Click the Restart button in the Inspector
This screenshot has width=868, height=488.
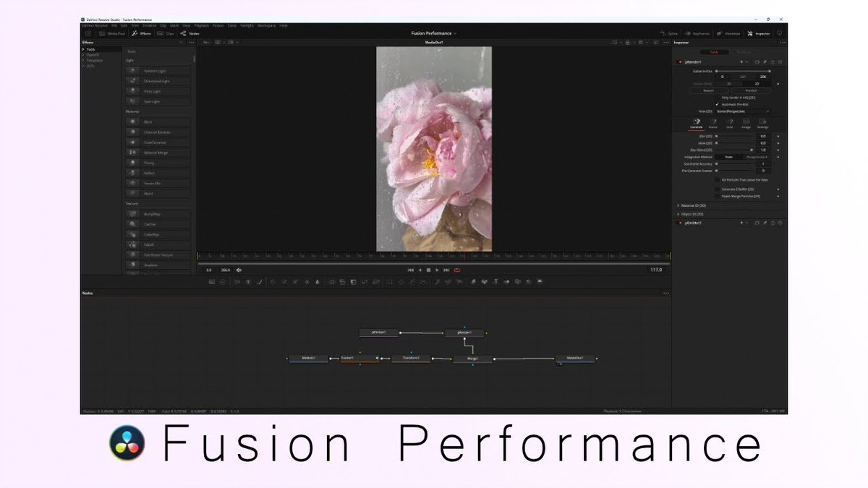tap(709, 90)
